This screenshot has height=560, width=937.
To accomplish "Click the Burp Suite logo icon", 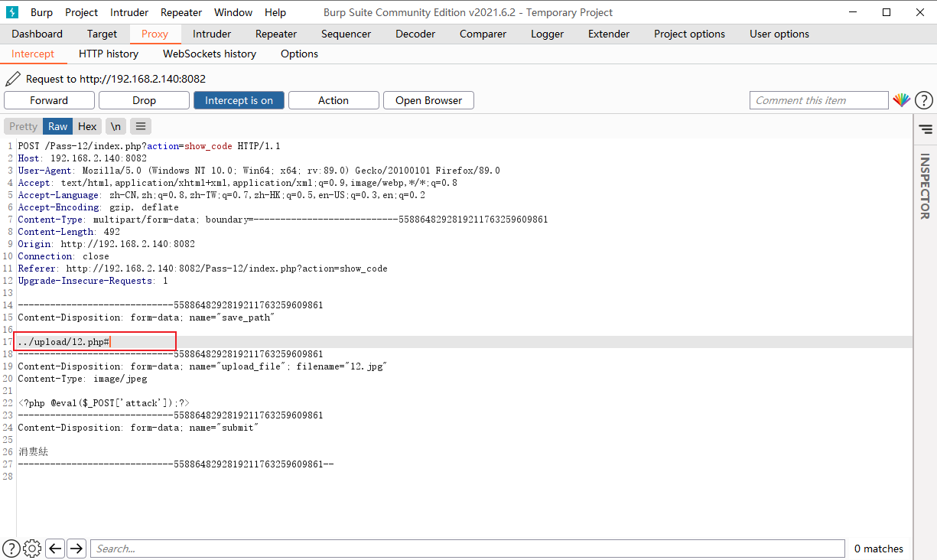I will pos(12,12).
